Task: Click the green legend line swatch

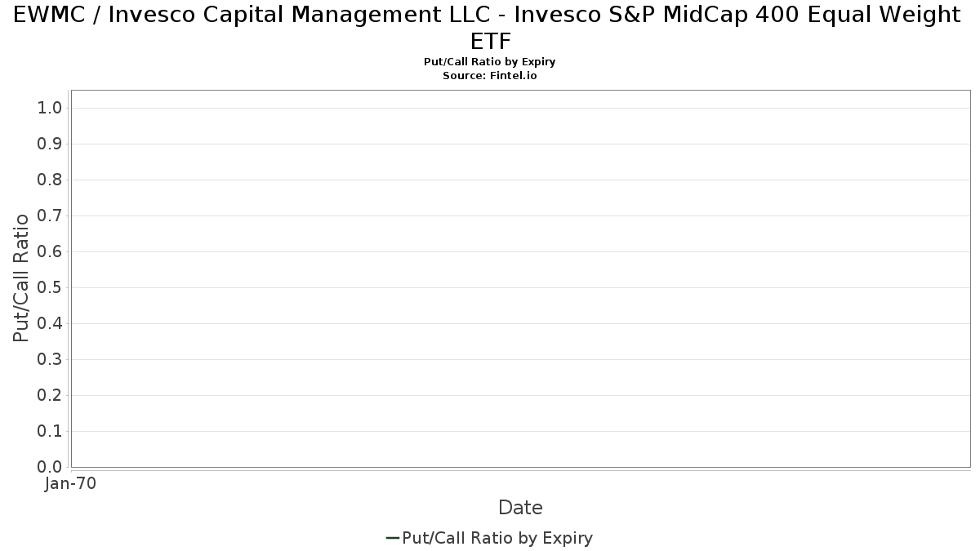Action: point(392,538)
